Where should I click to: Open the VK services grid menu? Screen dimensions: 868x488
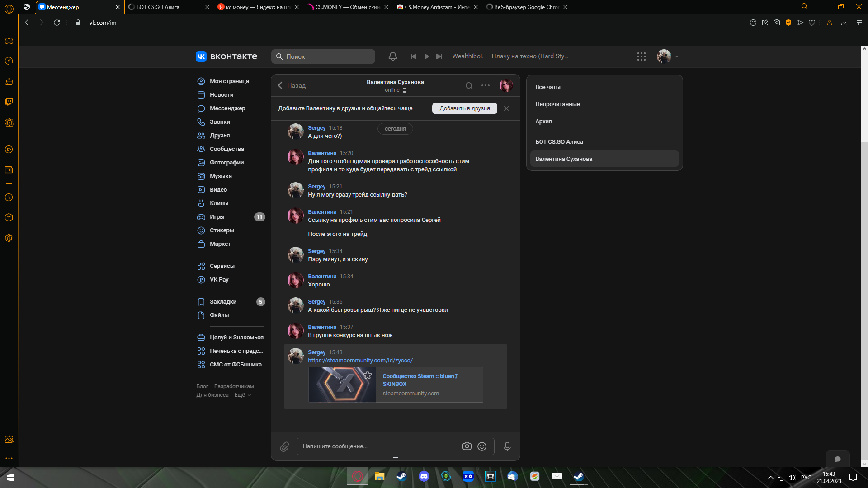point(641,56)
